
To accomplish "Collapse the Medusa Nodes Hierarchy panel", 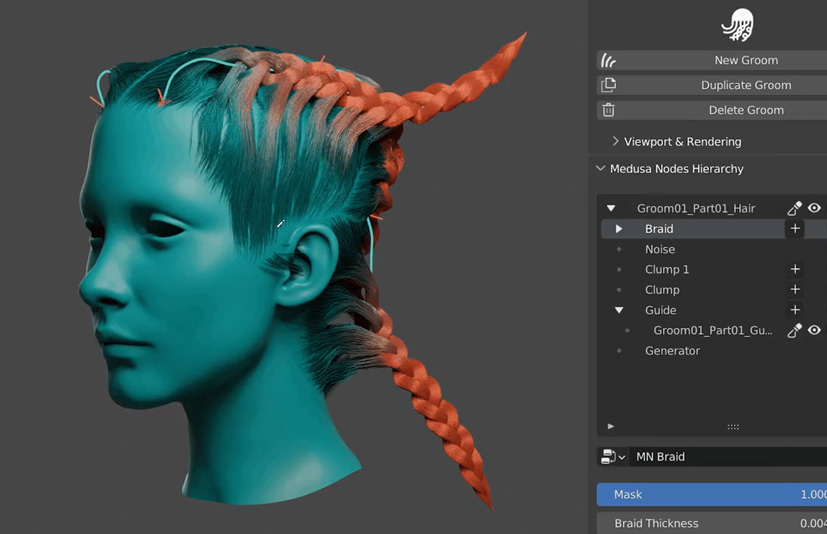I will coord(601,169).
